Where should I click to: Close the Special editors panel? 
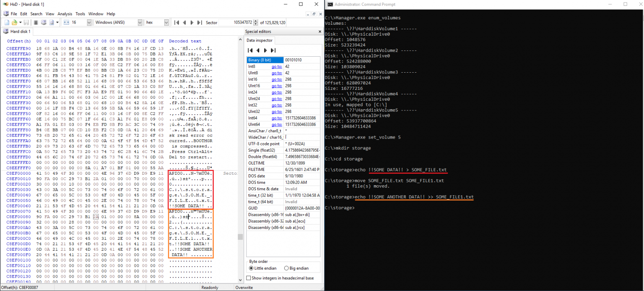320,31
